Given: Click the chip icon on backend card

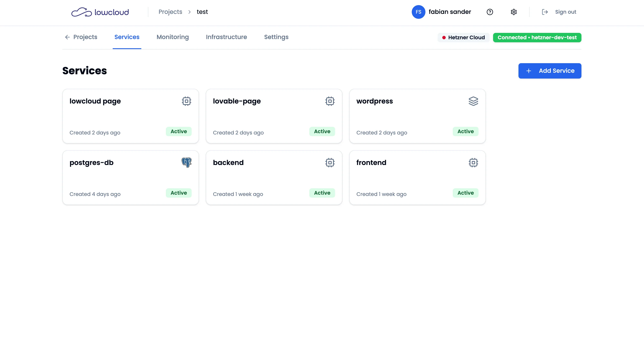Looking at the screenshot, I should coord(330,162).
